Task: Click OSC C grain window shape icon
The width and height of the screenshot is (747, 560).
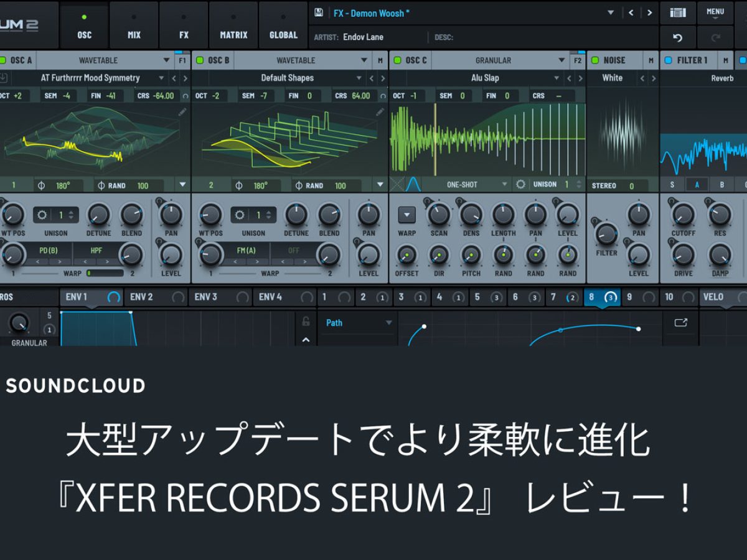Action: click(413, 185)
